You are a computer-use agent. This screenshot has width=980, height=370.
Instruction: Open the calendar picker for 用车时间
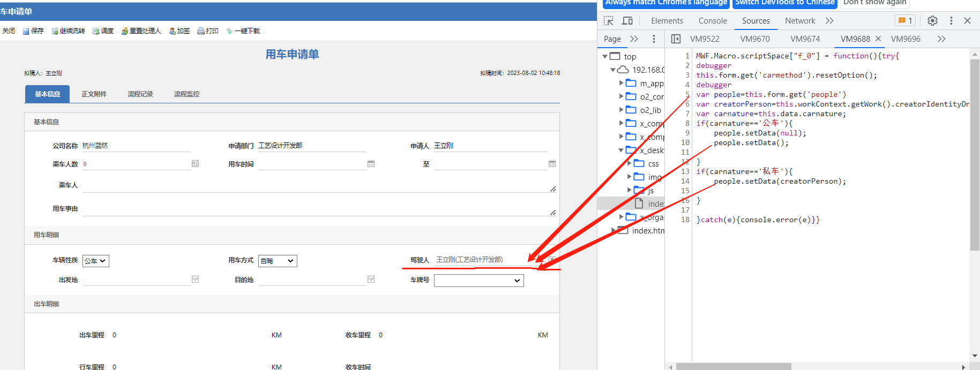pos(371,163)
